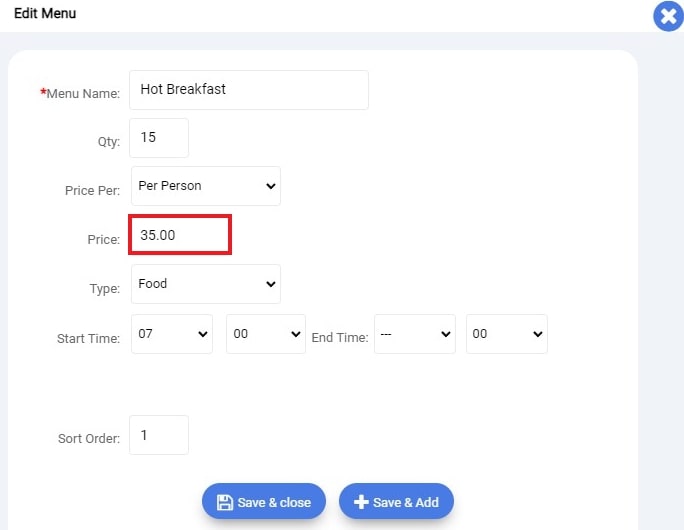Click the floppy disk save icon
684x530 pixels.
[225, 502]
